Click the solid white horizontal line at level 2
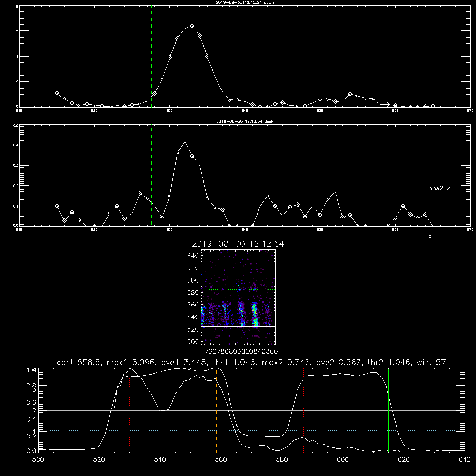 pyautogui.click(x=251, y=410)
